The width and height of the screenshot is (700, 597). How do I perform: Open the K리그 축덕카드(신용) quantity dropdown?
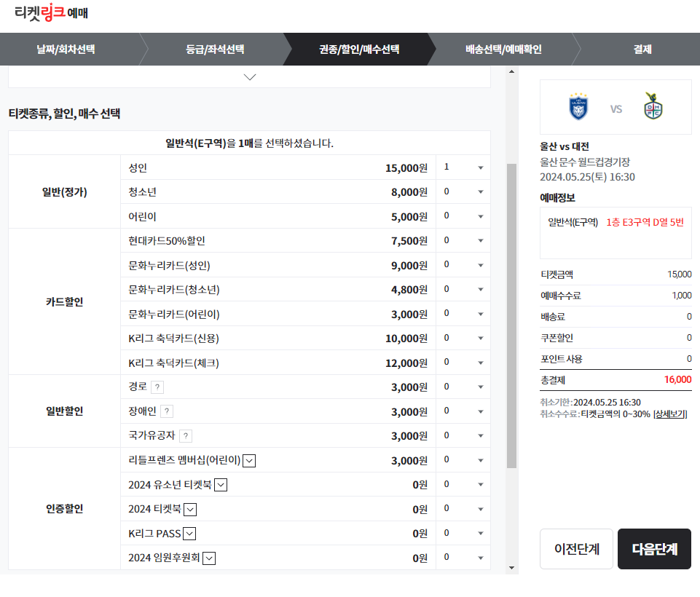click(463, 339)
